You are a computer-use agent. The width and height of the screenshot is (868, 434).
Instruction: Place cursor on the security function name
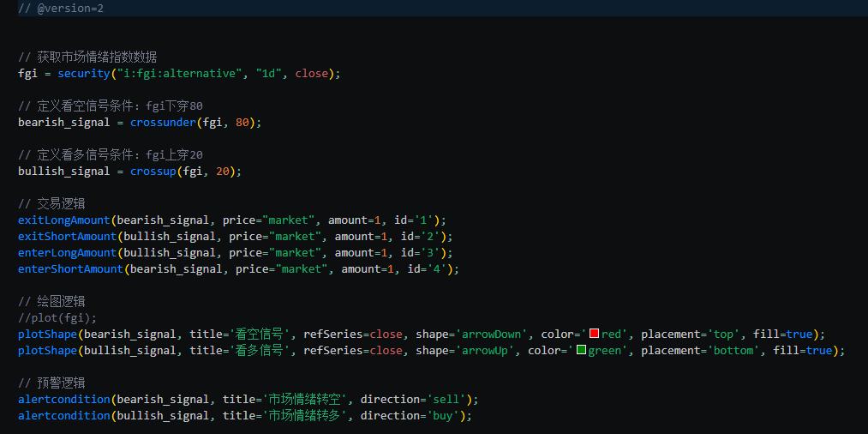[x=83, y=74]
